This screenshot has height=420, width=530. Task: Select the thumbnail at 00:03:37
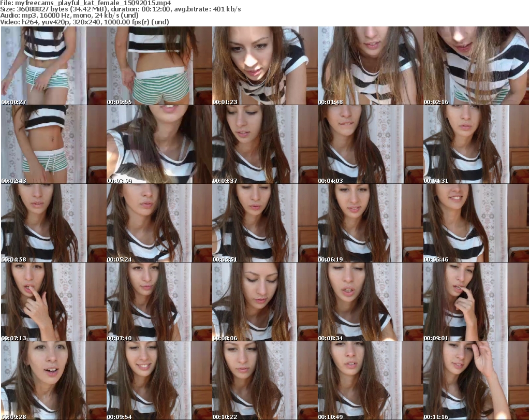pos(265,144)
